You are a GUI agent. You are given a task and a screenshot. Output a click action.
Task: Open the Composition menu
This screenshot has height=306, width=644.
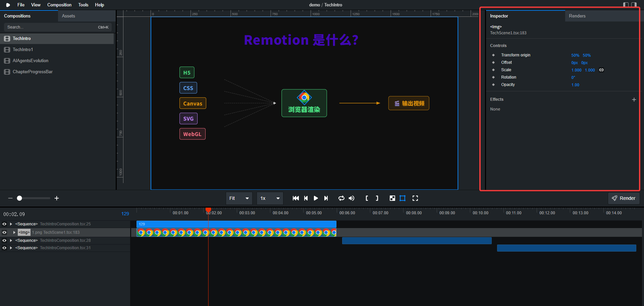59,5
